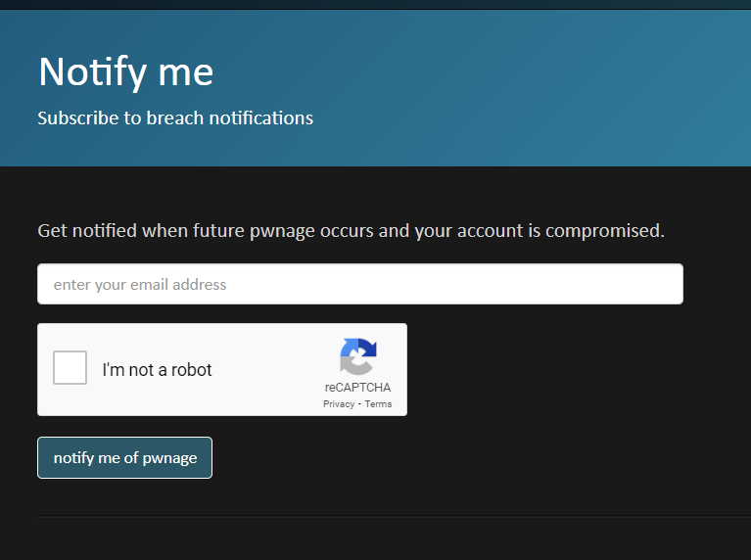Click the reCAPTCHA text under the logo
Viewport: 751px width, 560px height.
pos(357,387)
